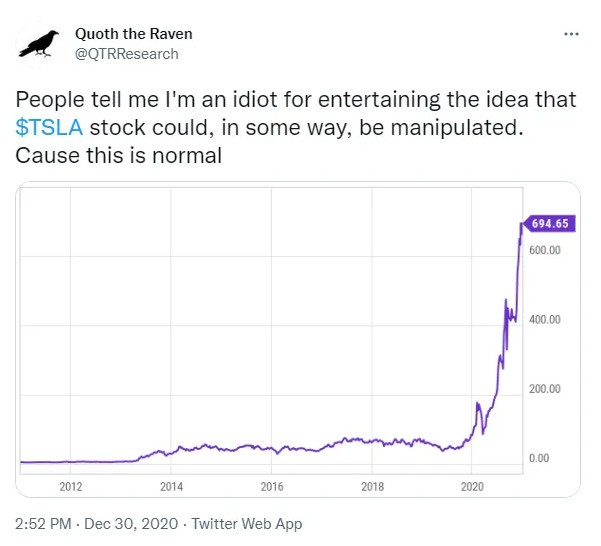Open the embedded TSLA chart image
Viewport: 601px width, 546px height.
tap(298, 339)
